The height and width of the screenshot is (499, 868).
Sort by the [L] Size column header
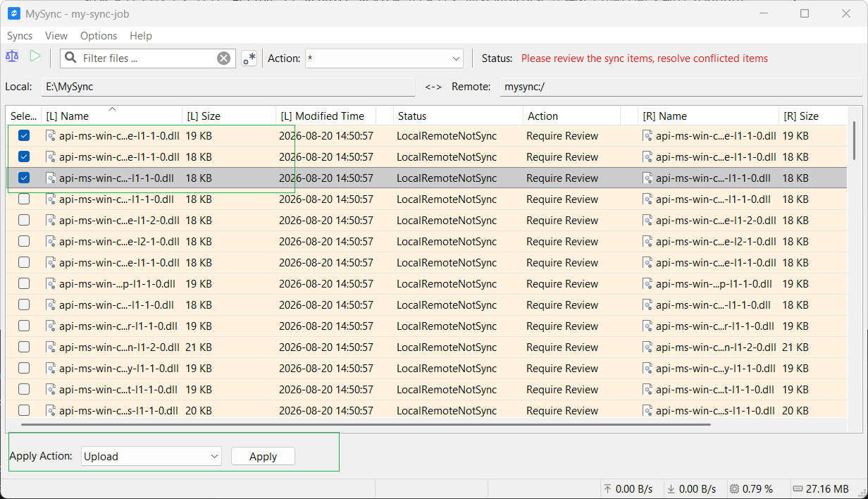[x=229, y=116]
